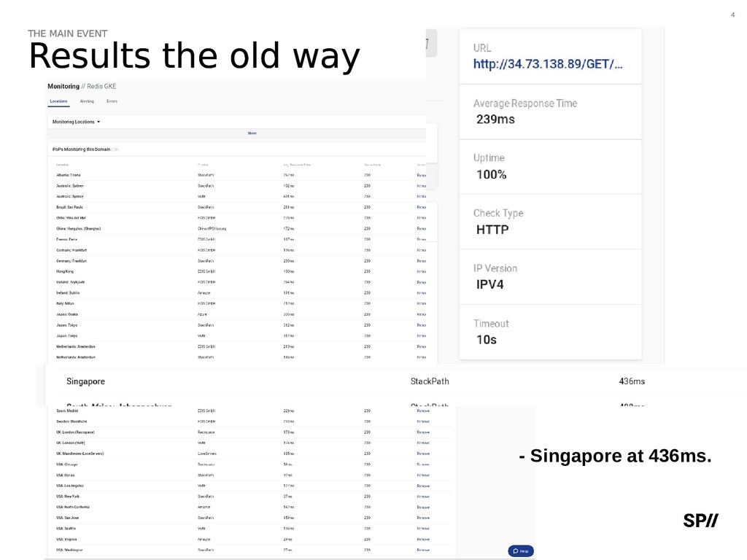Click the Hong Kong location row
The width and height of the screenshot is (747, 560).
click(x=241, y=271)
